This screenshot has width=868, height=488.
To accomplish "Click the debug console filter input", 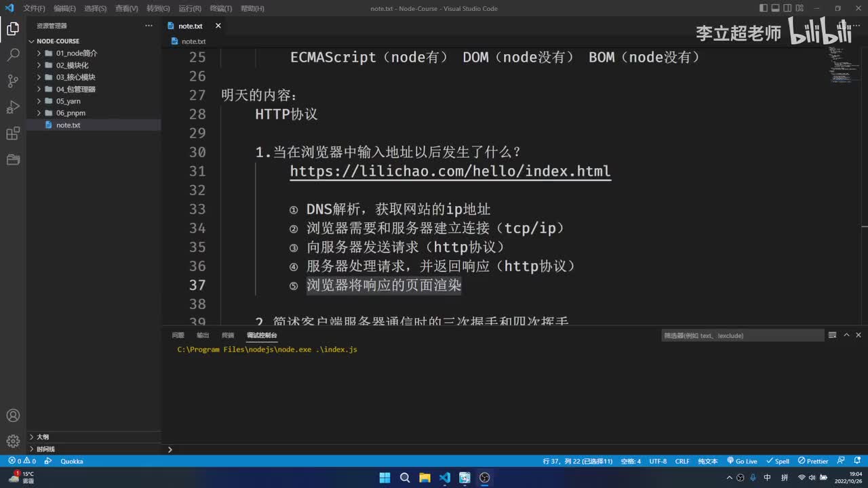I will coord(742,335).
